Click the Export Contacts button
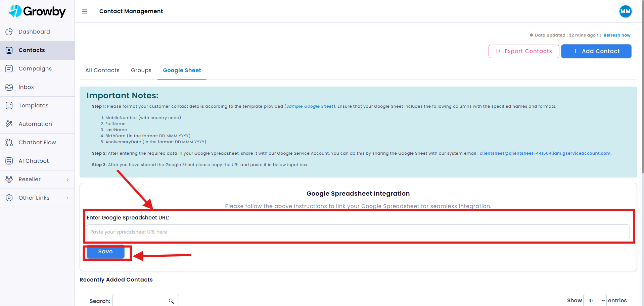The width and height of the screenshot is (644, 306). click(x=524, y=51)
